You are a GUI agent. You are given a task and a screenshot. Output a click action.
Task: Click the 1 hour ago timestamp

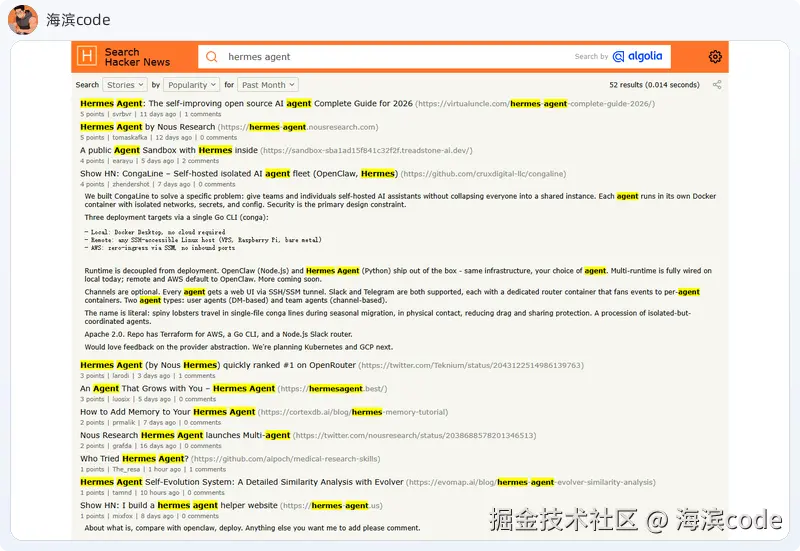[165, 470]
